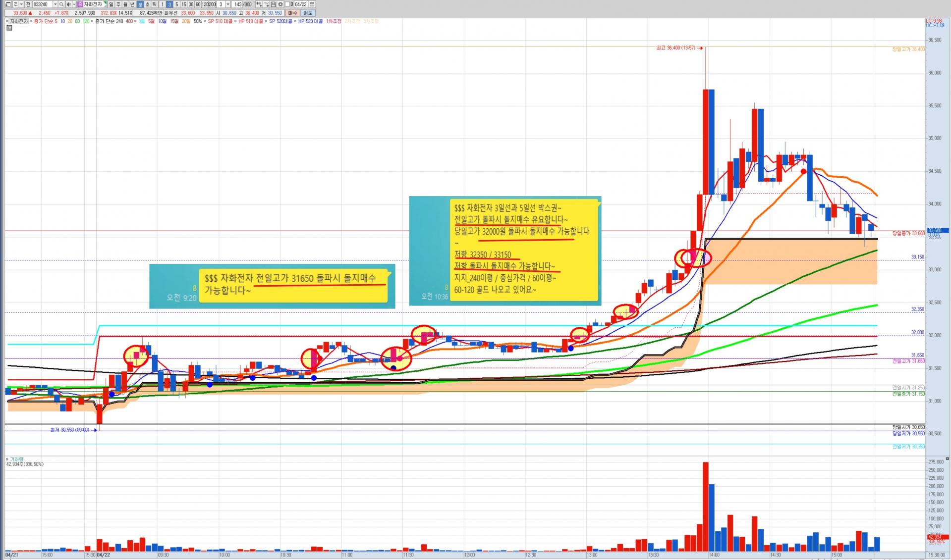This screenshot has width=951, height=560.
Task: Click the date field showing 04/22
Action: point(301,4)
